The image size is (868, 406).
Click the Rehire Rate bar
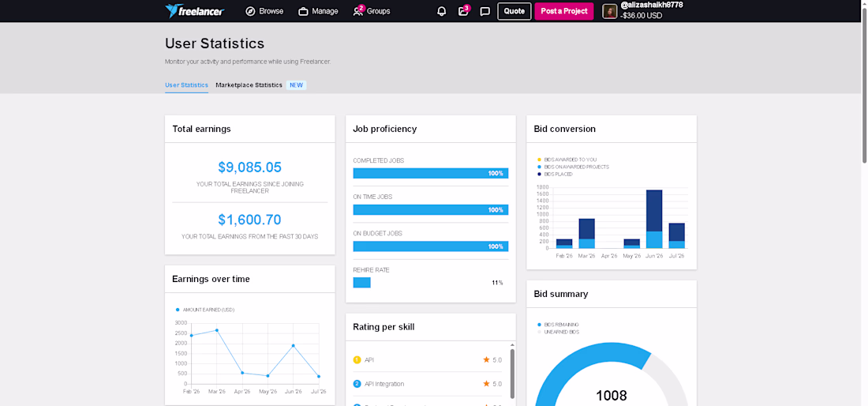362,283
